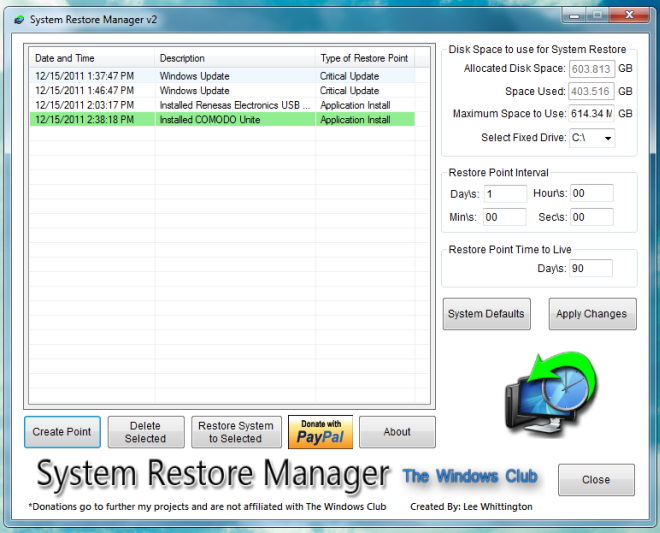The width and height of the screenshot is (660, 533).
Task: Click The Windows Club logo text
Action: (470, 476)
